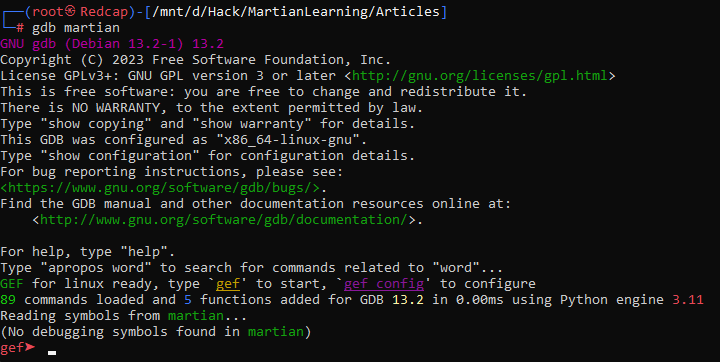Click the working directory path '/mnt/d/Hack/MartianLearning/Articles'

point(296,12)
